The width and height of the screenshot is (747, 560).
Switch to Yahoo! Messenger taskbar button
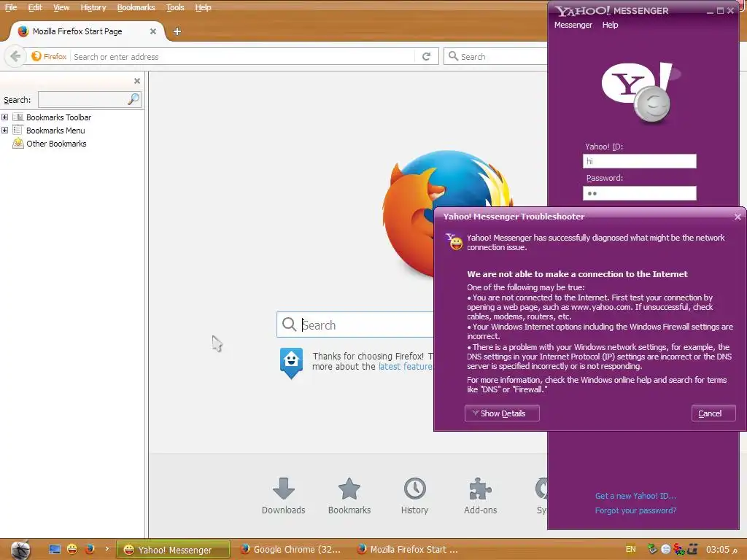click(173, 550)
